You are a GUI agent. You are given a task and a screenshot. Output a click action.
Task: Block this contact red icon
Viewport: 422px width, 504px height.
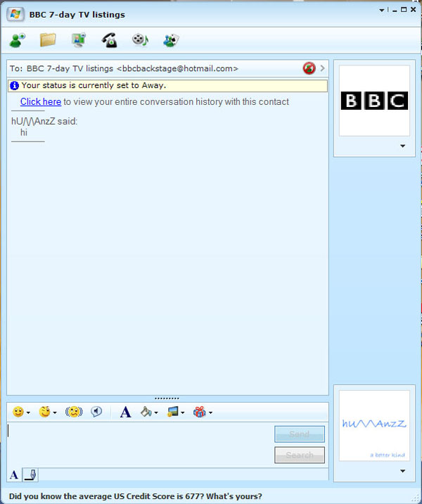309,68
